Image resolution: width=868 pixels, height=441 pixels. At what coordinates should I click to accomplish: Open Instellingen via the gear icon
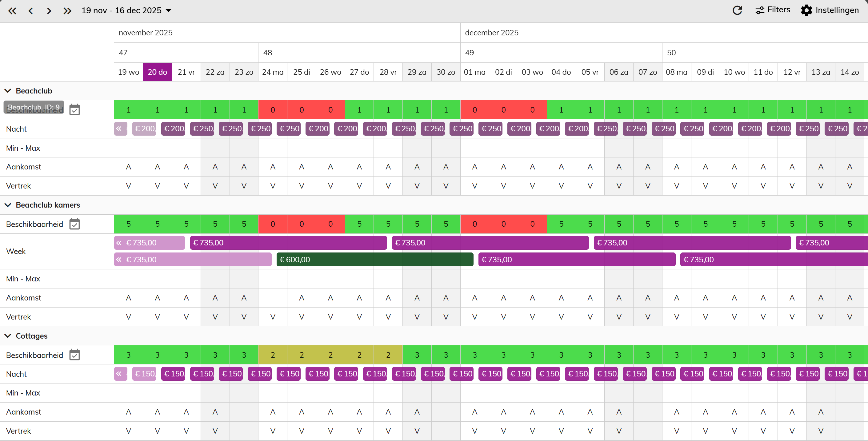(x=806, y=10)
